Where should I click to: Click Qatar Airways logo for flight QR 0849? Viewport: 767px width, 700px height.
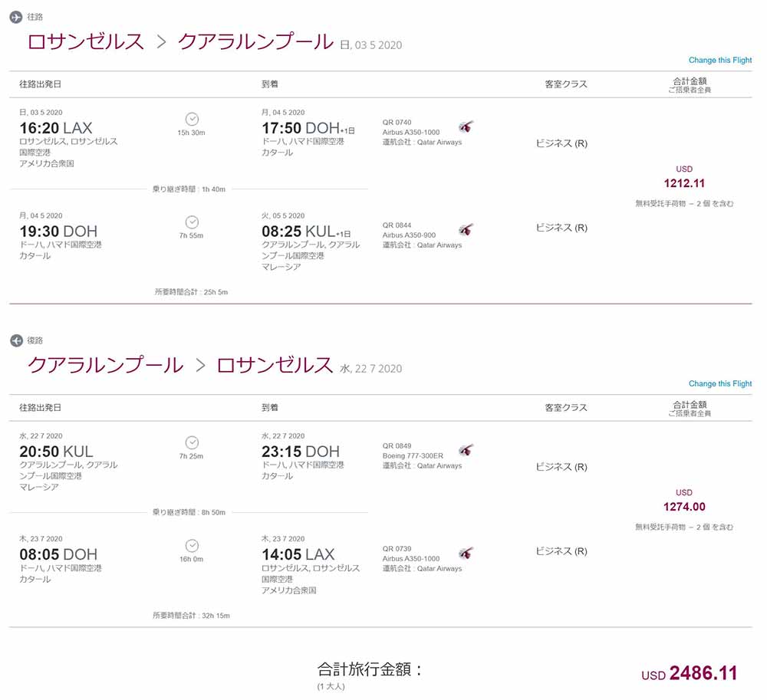(x=466, y=450)
